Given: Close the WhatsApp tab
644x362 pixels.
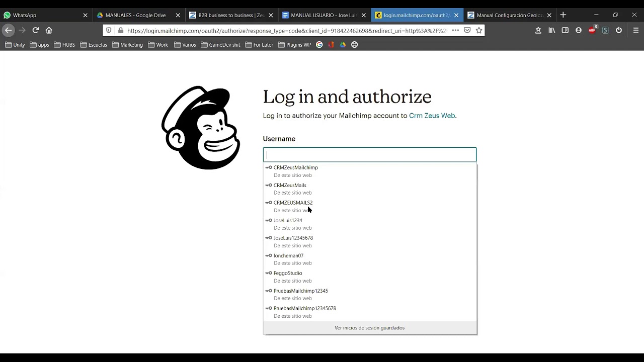Looking at the screenshot, I should pyautogui.click(x=85, y=15).
